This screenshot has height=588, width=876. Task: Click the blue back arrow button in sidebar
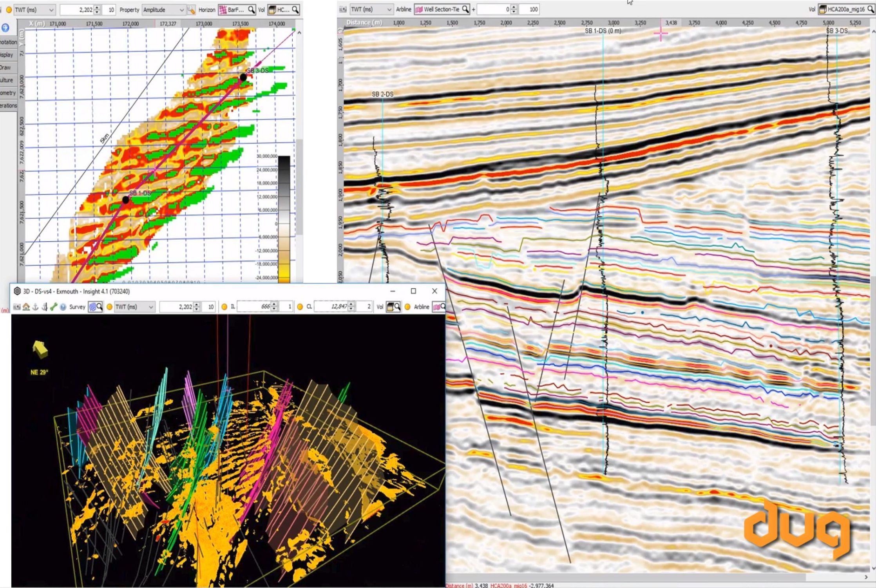click(x=5, y=28)
